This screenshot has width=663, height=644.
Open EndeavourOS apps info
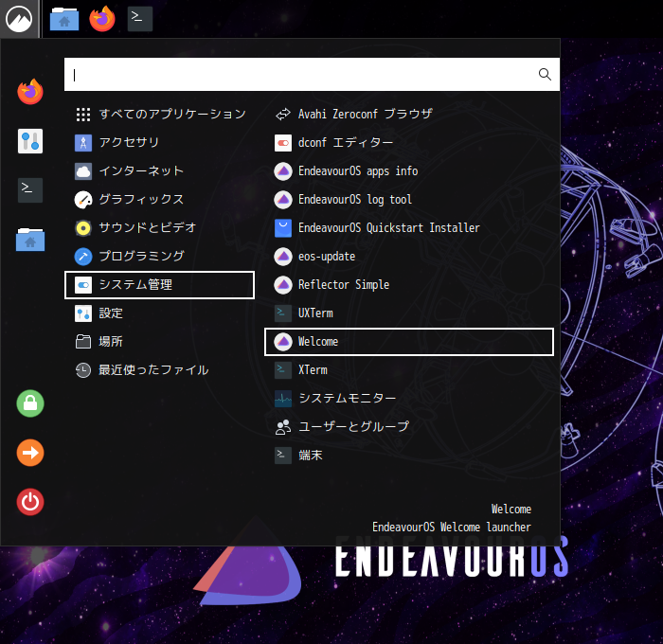(409, 170)
